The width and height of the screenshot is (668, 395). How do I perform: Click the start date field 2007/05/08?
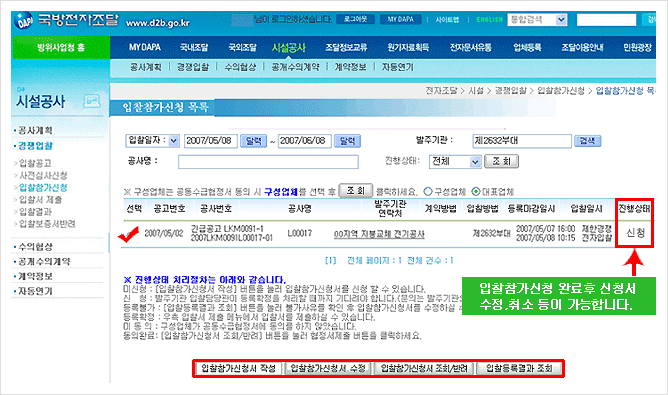point(210,141)
